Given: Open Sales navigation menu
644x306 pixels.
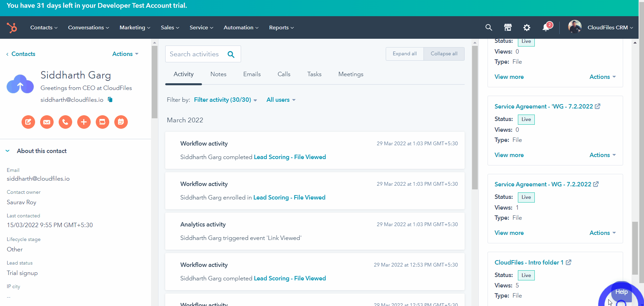Looking at the screenshot, I should (x=170, y=28).
